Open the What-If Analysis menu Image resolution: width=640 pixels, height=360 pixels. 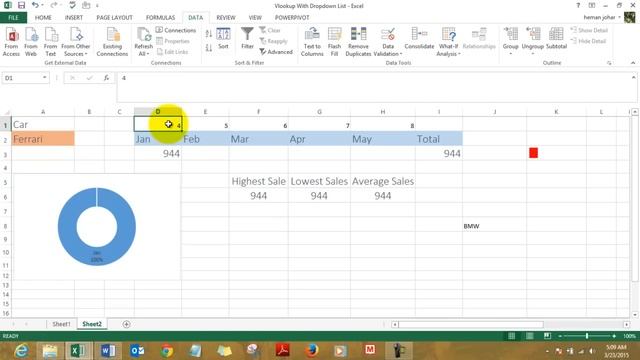click(x=448, y=50)
